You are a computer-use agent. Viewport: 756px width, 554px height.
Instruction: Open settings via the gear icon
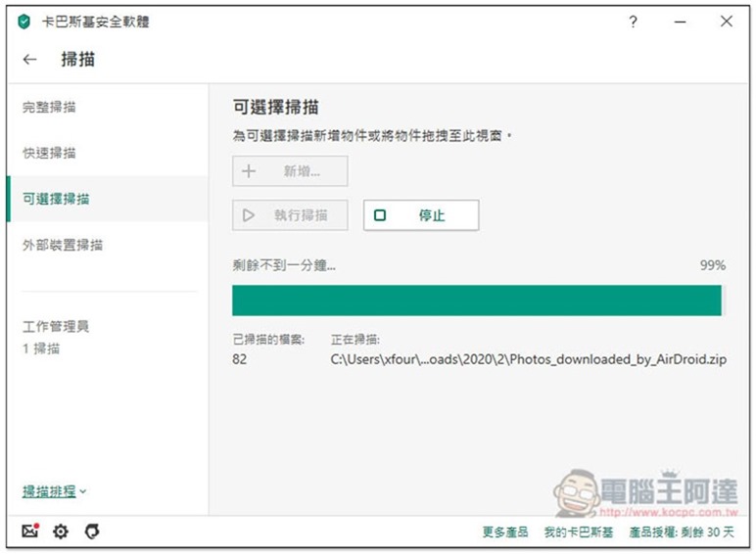[x=61, y=531]
